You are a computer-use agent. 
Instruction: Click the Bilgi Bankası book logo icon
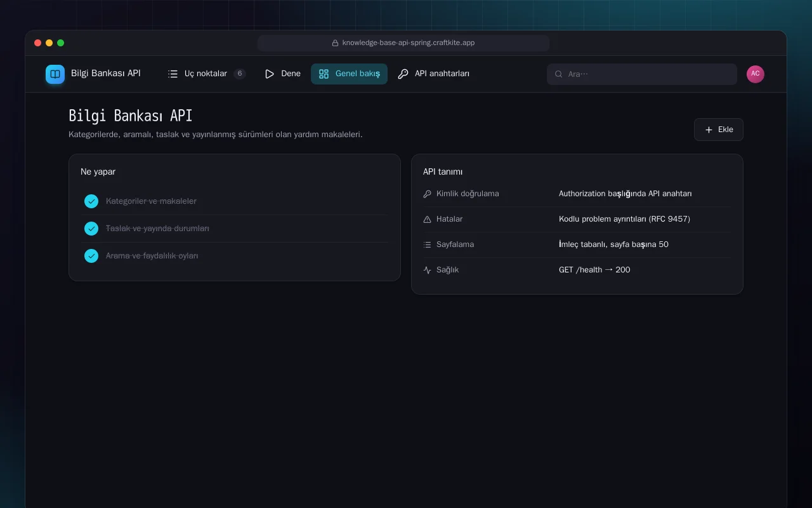point(55,74)
